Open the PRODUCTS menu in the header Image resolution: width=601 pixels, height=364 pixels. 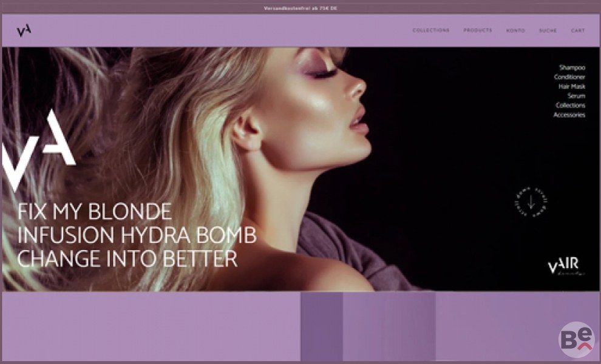(478, 30)
